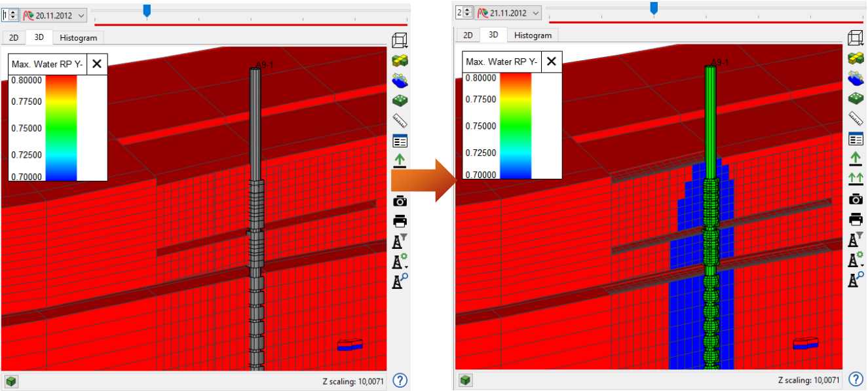Viewport: 868px width, 391px height.
Task: Click the green up-arrow icon in left panel
Action: click(400, 160)
